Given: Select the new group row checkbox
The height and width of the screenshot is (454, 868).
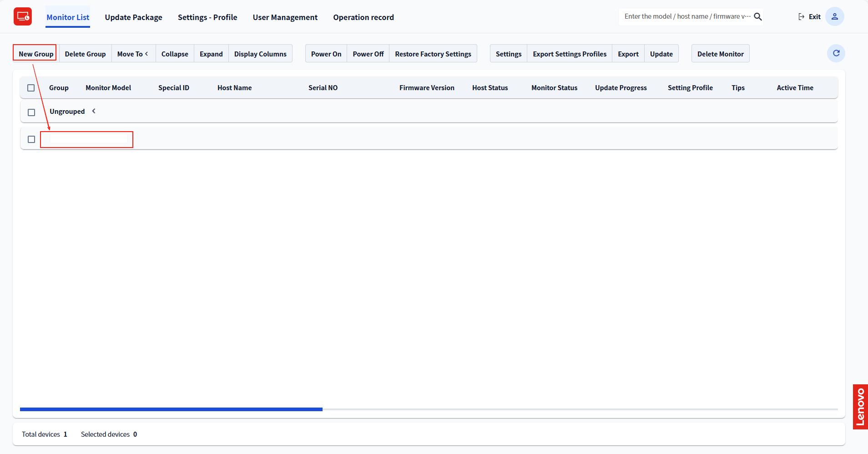Looking at the screenshot, I should coord(31,139).
